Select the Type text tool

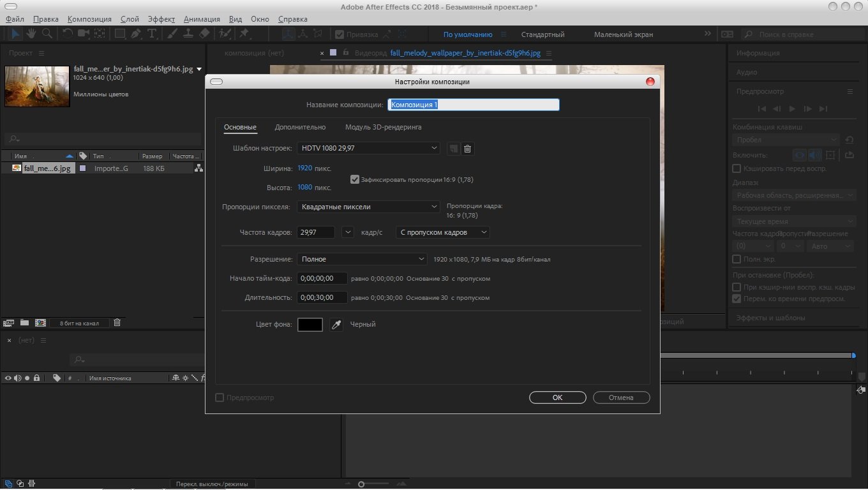(152, 34)
